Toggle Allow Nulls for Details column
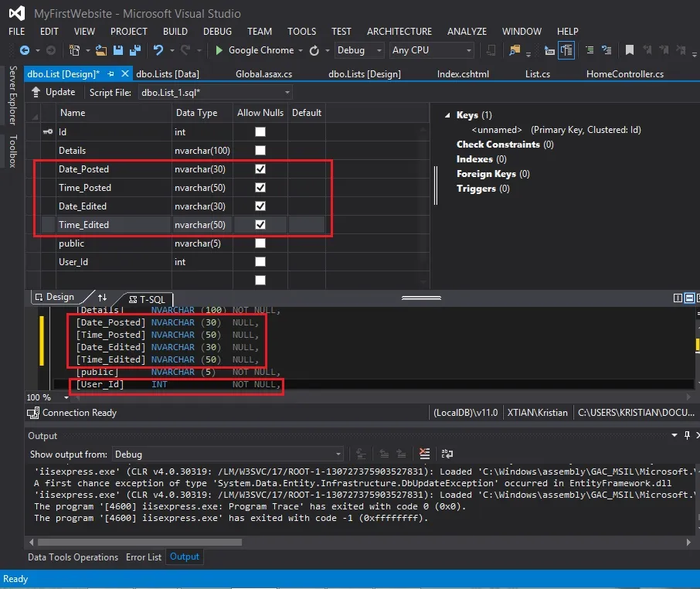This screenshot has width=700, height=589. click(260, 151)
